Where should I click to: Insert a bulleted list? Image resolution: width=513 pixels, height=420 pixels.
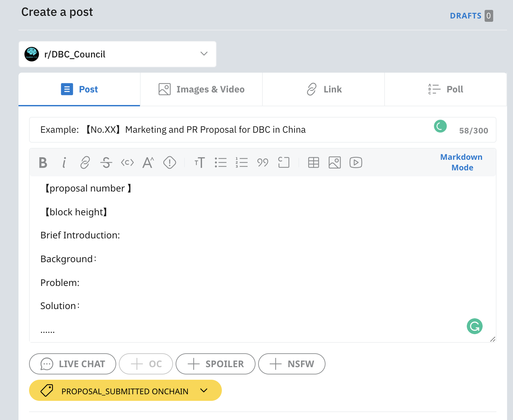tap(221, 162)
